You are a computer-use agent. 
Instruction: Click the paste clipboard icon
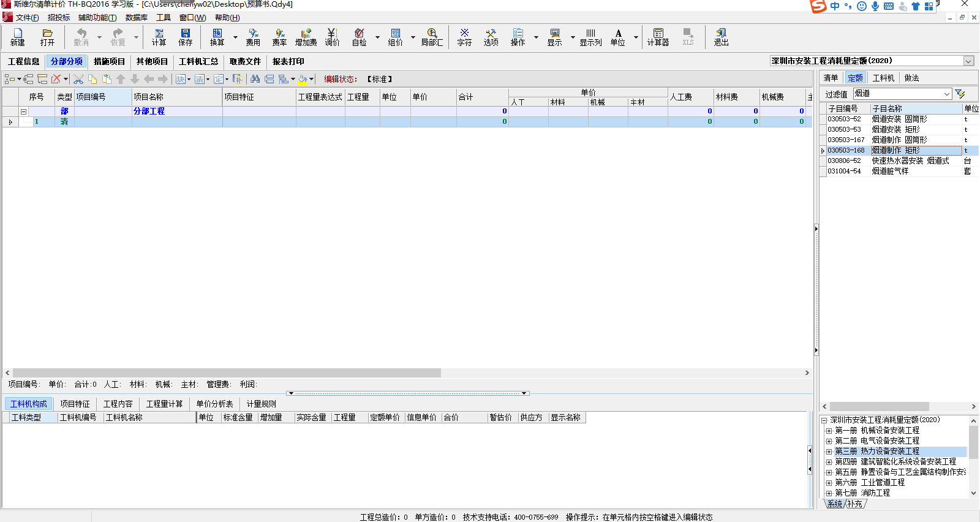[x=107, y=79]
